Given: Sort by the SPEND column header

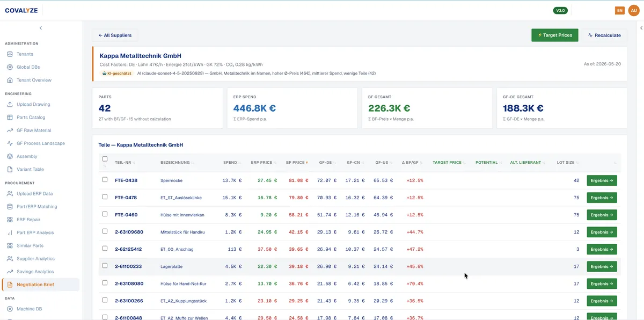Looking at the screenshot, I should tap(232, 162).
